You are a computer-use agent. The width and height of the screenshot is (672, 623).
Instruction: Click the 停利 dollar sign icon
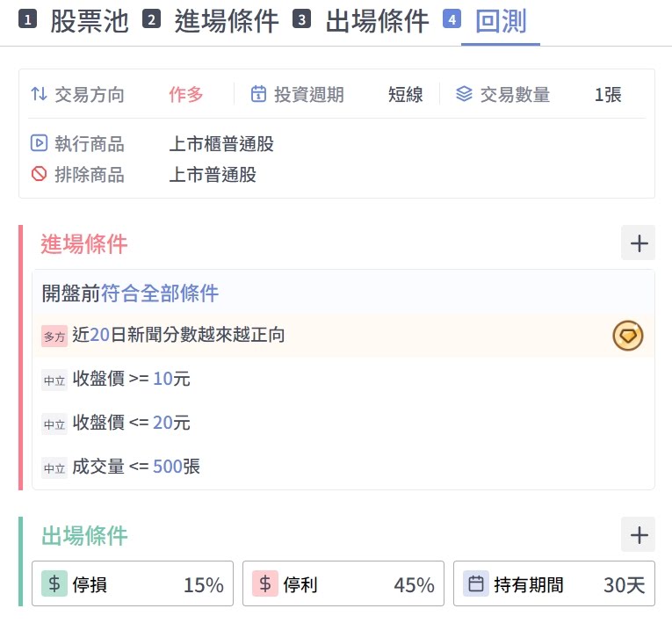coord(265,583)
